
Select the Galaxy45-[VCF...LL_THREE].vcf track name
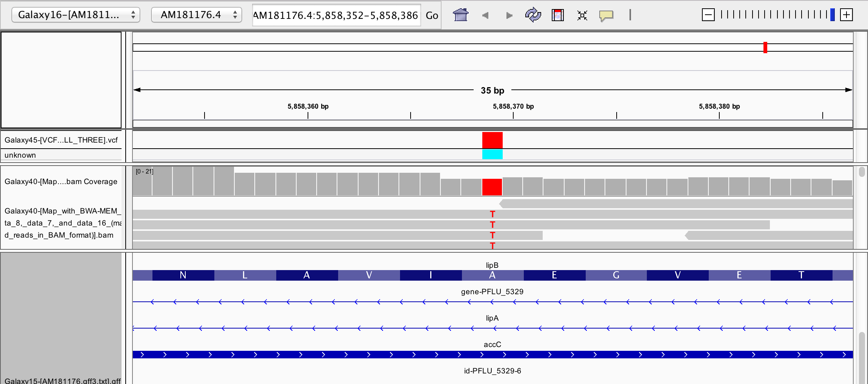[x=61, y=140]
